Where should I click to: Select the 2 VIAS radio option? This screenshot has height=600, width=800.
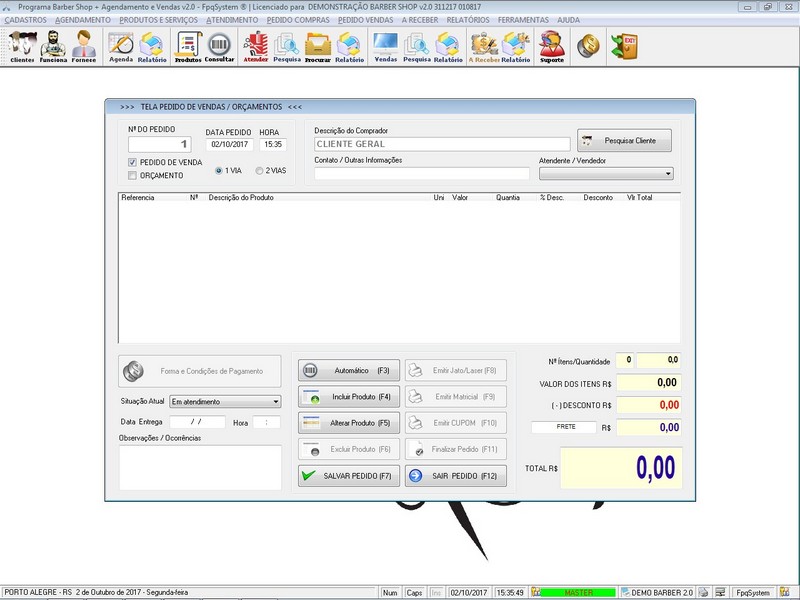coord(259,171)
